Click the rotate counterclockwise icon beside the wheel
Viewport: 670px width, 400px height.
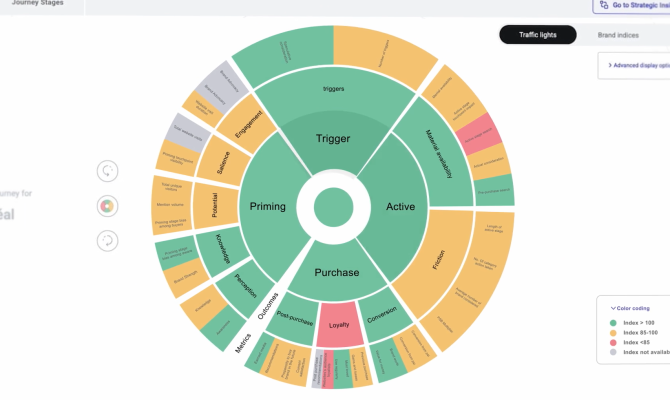click(x=108, y=241)
